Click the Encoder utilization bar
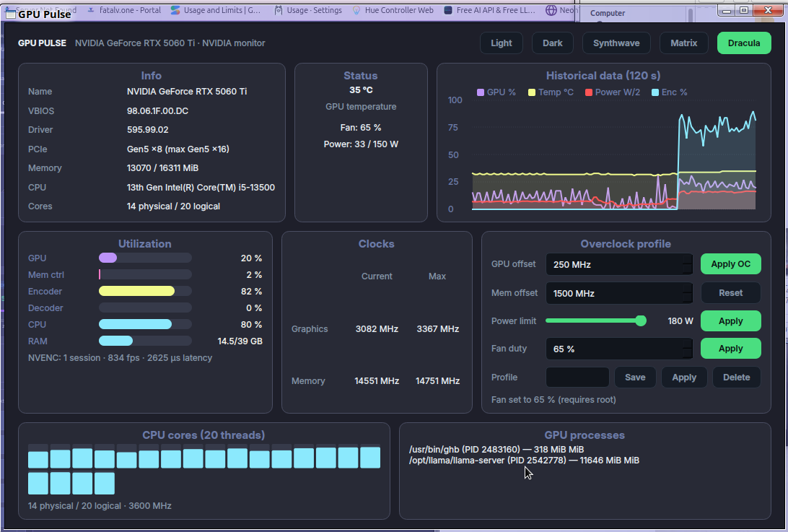Image resolution: width=788 pixels, height=532 pixels. pos(145,291)
